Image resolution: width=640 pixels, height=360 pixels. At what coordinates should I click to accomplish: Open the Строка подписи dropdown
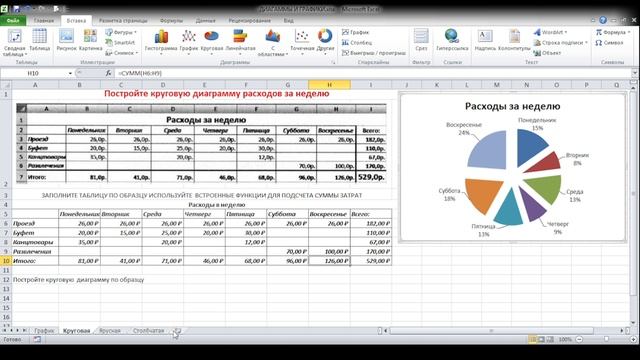click(x=560, y=42)
